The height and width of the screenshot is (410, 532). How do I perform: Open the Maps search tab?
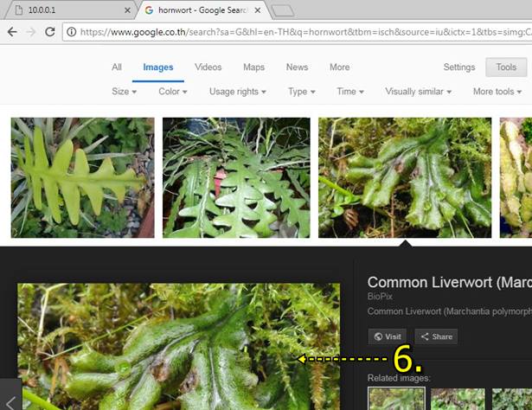(253, 67)
